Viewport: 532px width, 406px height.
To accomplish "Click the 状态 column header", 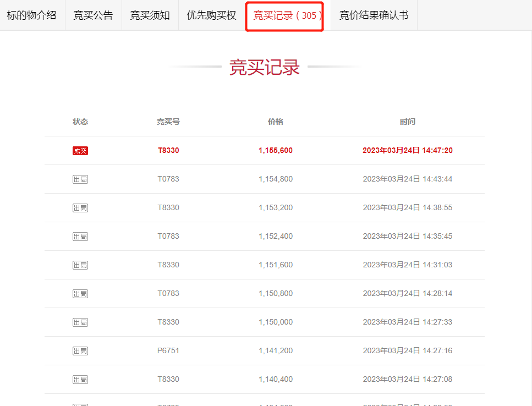I will 80,122.
